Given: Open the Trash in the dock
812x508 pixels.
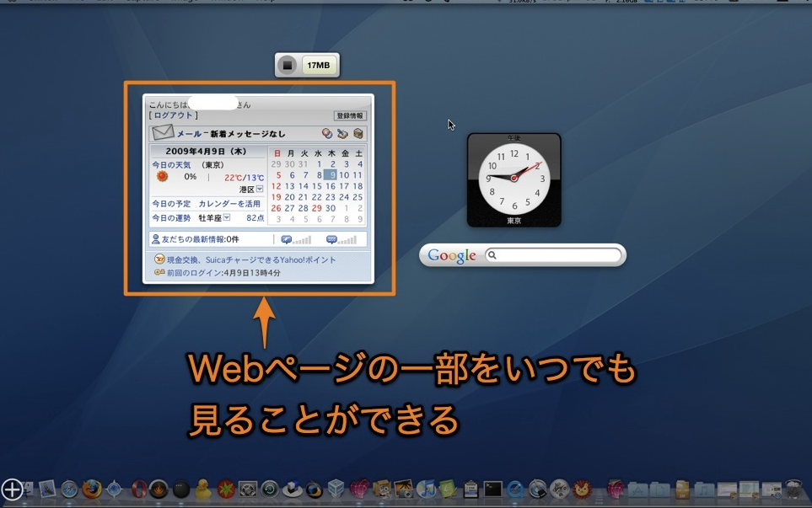Looking at the screenshot, I should [x=793, y=489].
